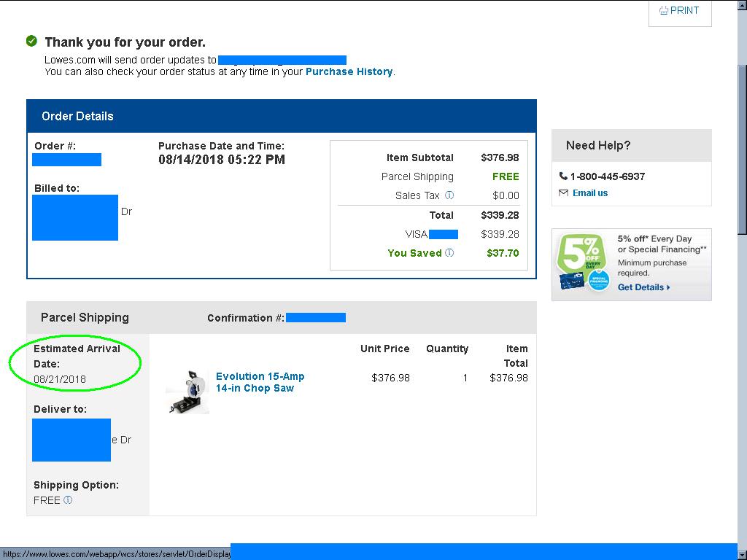
Task: Click the PRINT button
Action: pyautogui.click(x=680, y=11)
